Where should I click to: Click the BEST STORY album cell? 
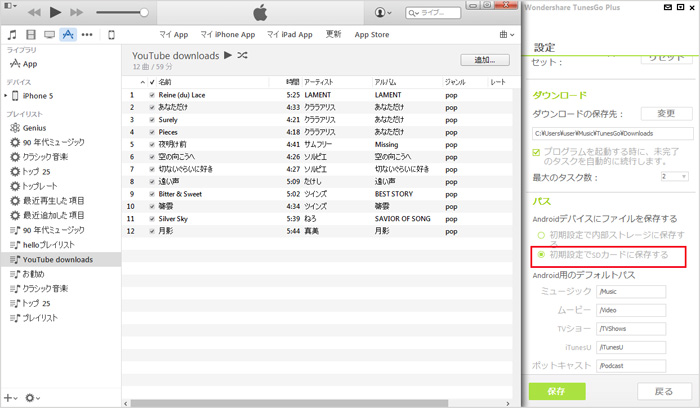click(x=394, y=194)
